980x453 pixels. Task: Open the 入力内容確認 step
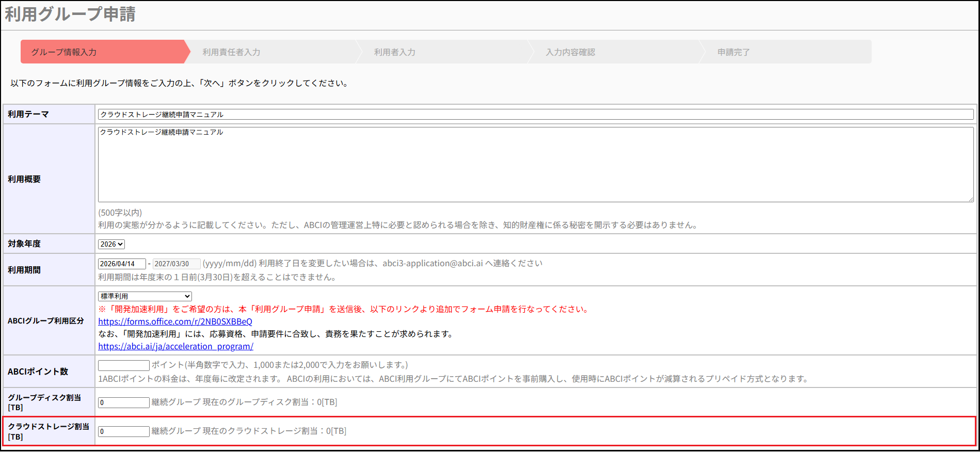click(570, 52)
